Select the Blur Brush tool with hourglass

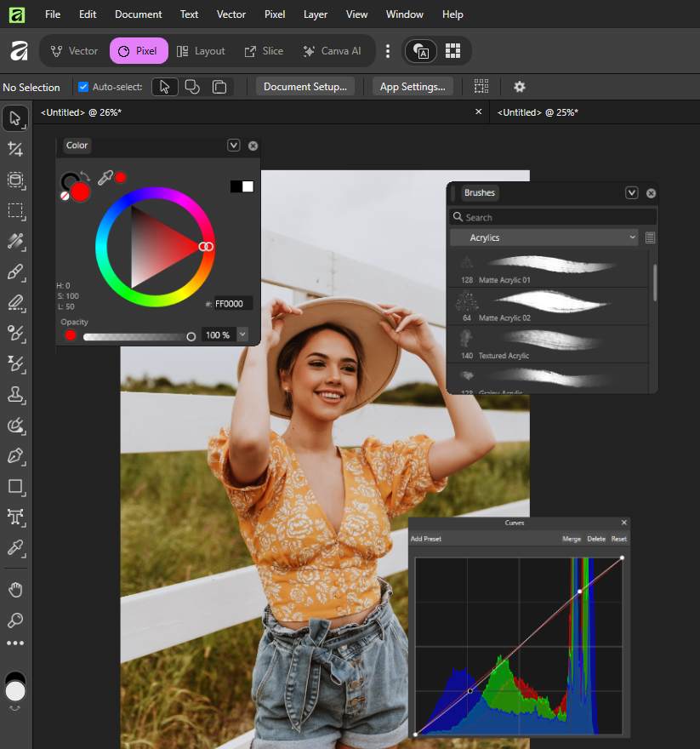coord(15,364)
